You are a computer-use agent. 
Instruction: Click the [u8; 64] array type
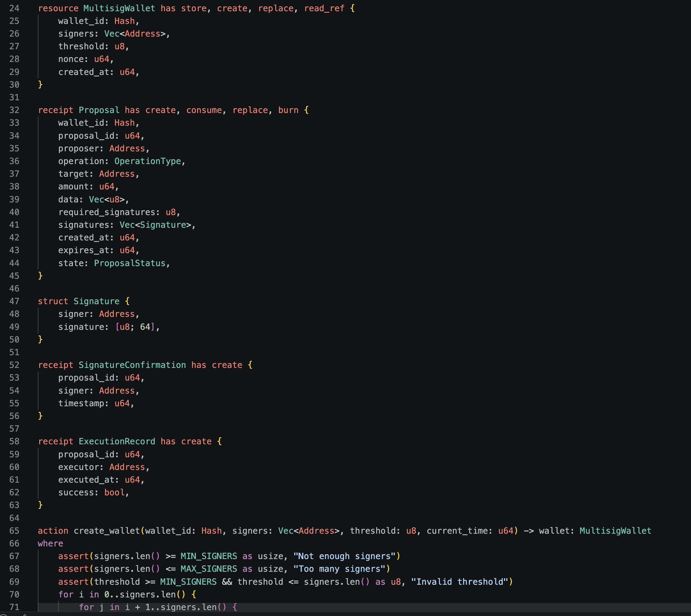135,327
